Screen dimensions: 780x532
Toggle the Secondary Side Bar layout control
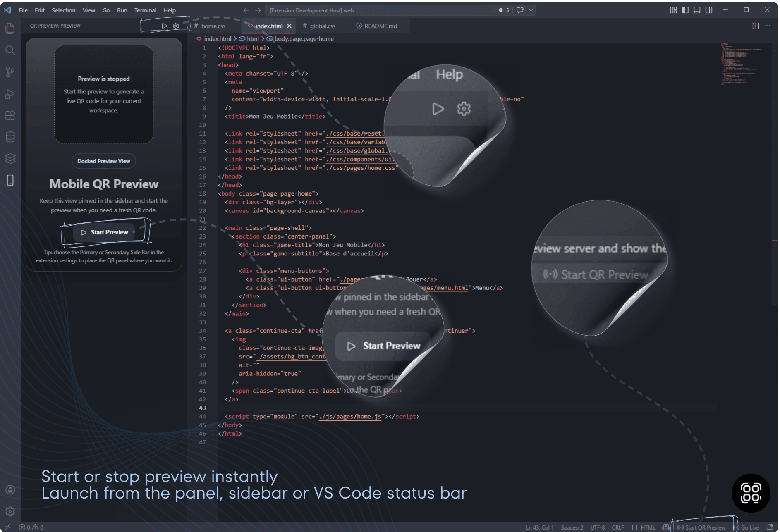(x=709, y=10)
